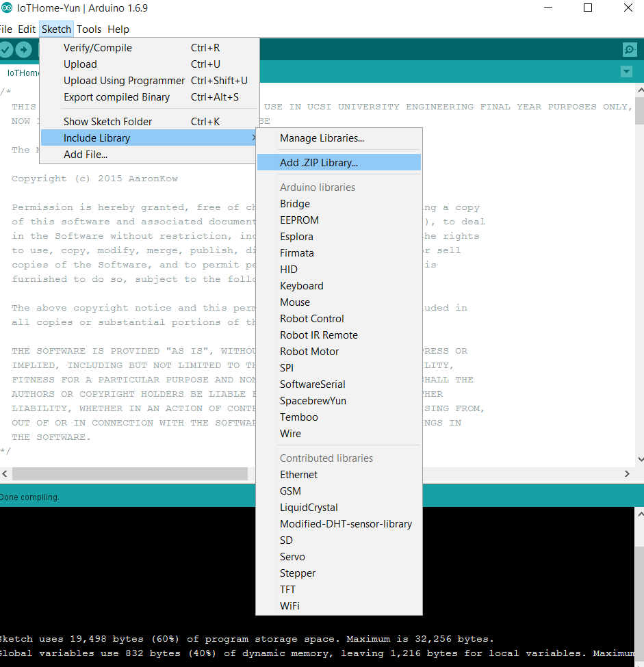Select Verify/Compile menu entry
This screenshot has height=667, width=644.
click(149, 48)
